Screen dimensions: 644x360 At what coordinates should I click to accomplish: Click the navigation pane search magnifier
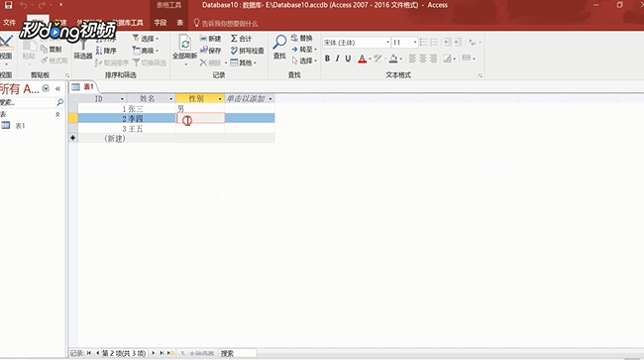coord(60,102)
